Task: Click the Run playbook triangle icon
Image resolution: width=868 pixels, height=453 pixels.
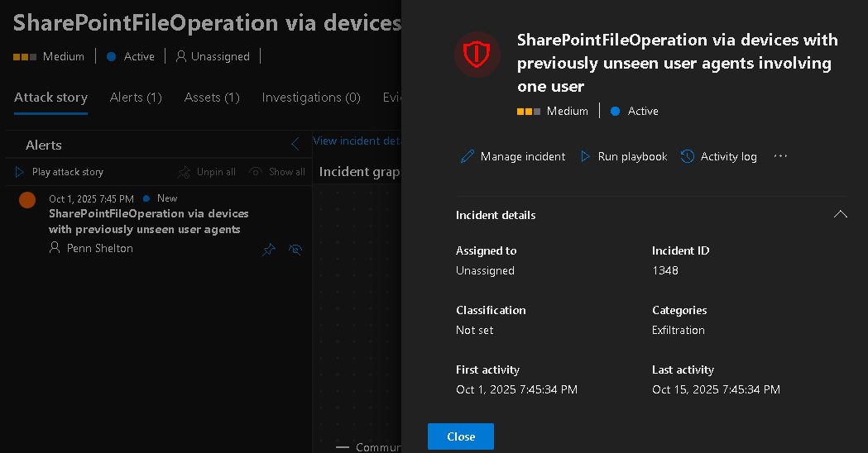Action: click(x=586, y=156)
